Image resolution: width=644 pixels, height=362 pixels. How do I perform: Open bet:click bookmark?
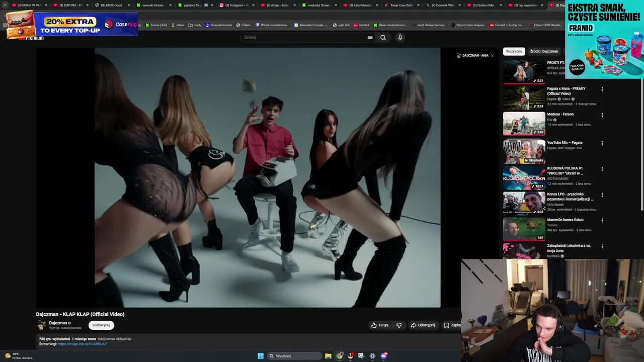point(362,25)
